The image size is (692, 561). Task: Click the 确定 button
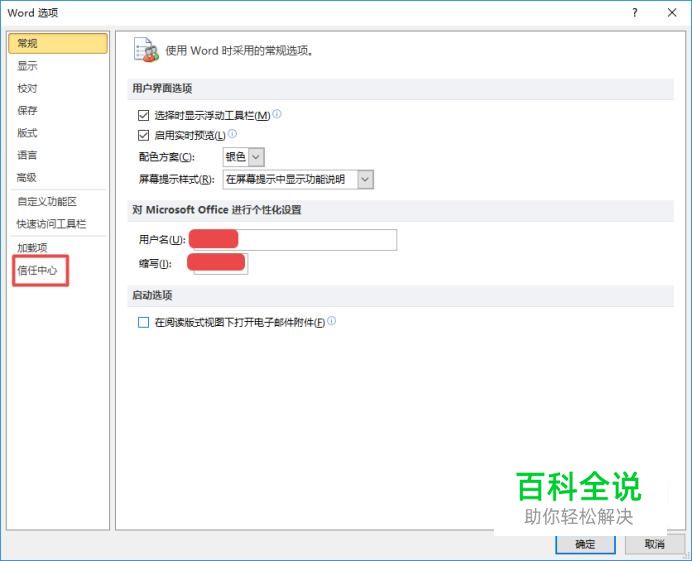[x=585, y=544]
